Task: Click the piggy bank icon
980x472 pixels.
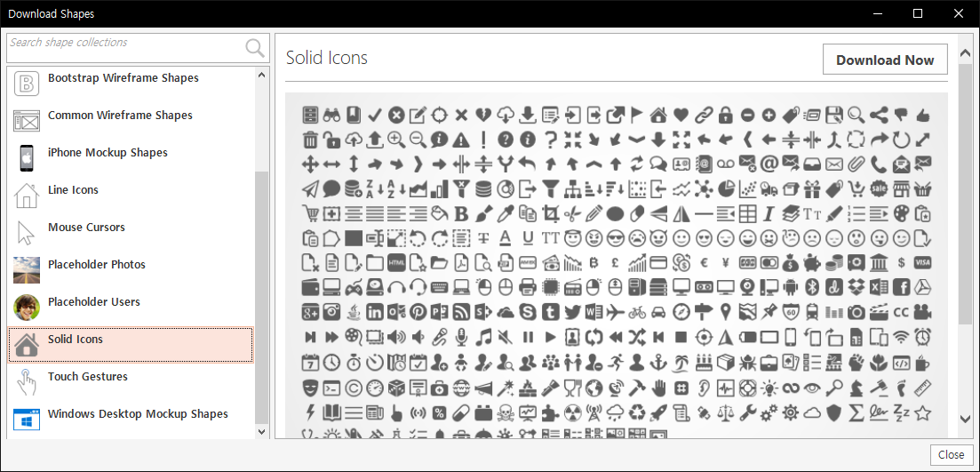Action: [x=812, y=262]
